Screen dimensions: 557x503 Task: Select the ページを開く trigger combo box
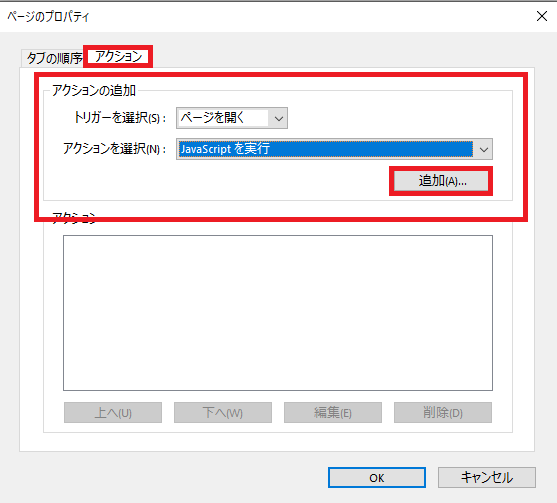[x=232, y=118]
